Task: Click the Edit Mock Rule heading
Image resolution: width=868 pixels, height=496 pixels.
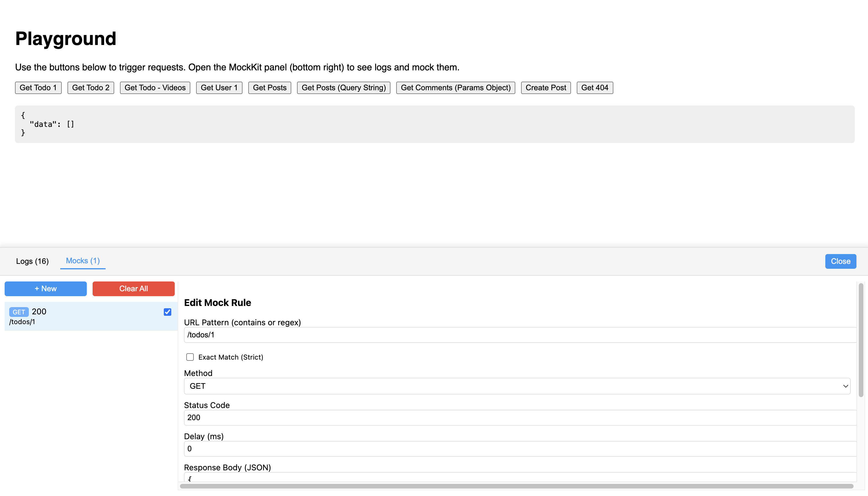Action: [217, 303]
